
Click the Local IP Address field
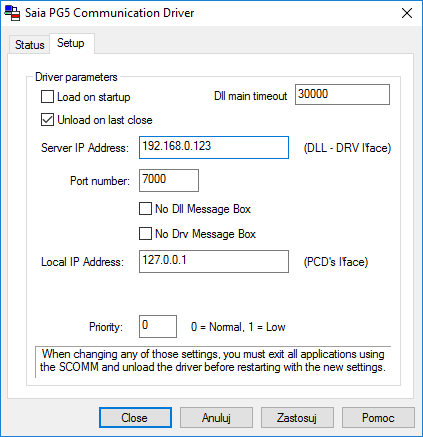click(x=214, y=261)
